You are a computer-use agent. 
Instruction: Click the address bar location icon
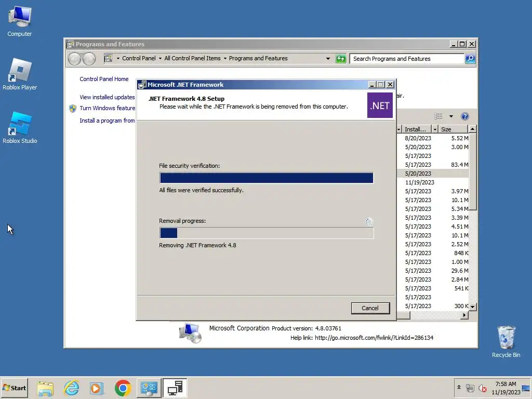pos(108,58)
